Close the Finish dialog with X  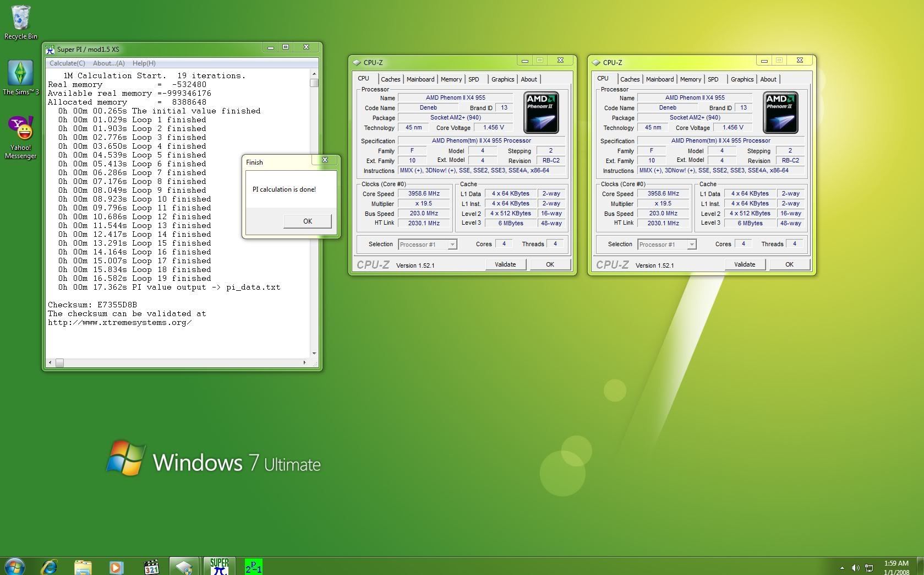[325, 160]
